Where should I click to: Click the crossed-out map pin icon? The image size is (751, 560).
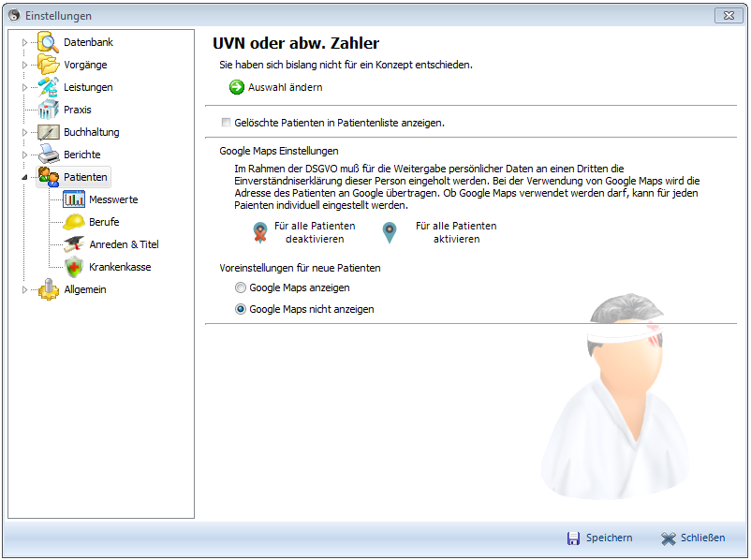[260, 233]
